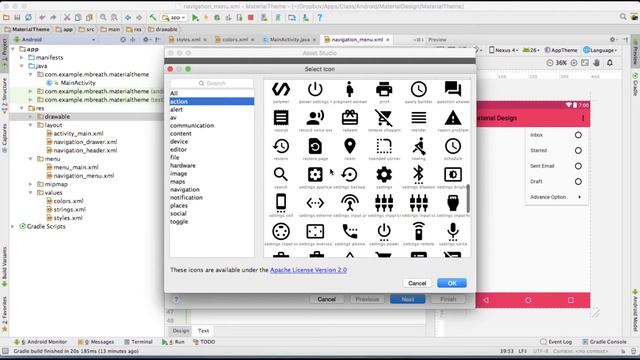Choose the print icon

(x=384, y=89)
